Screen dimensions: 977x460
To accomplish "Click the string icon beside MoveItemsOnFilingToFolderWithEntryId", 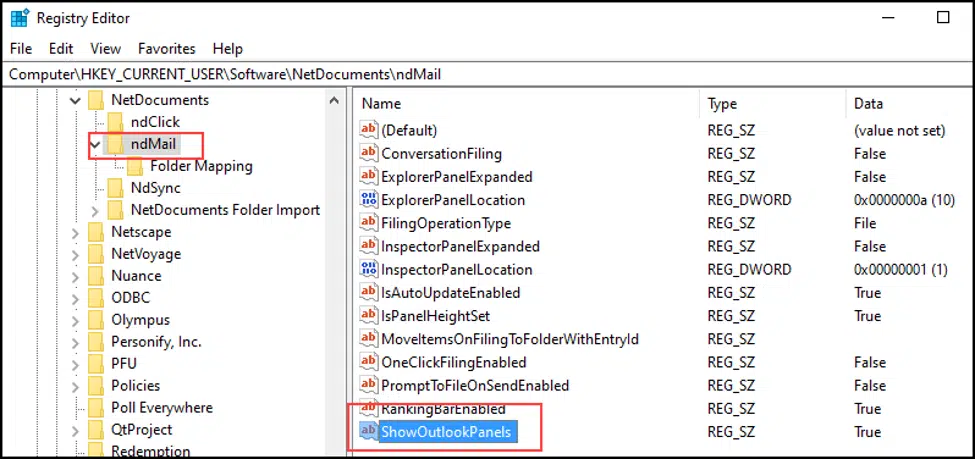I will (x=369, y=339).
